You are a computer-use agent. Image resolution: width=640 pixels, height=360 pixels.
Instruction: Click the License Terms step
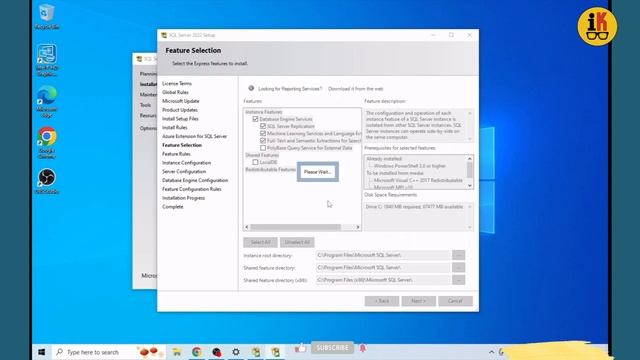(x=177, y=83)
